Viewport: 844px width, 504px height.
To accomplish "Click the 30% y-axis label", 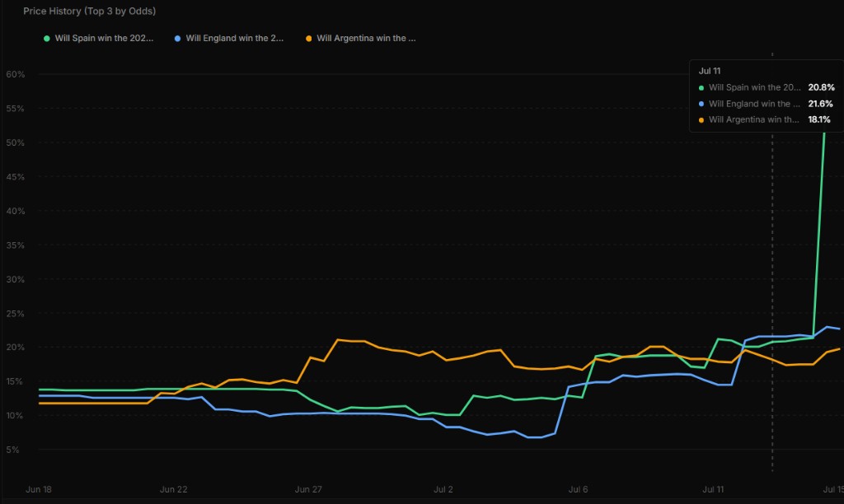I will tap(16, 279).
